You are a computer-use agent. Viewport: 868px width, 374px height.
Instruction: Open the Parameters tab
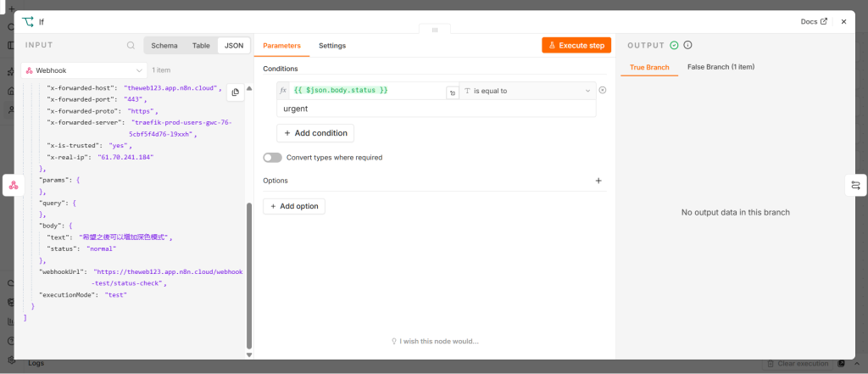pyautogui.click(x=281, y=46)
